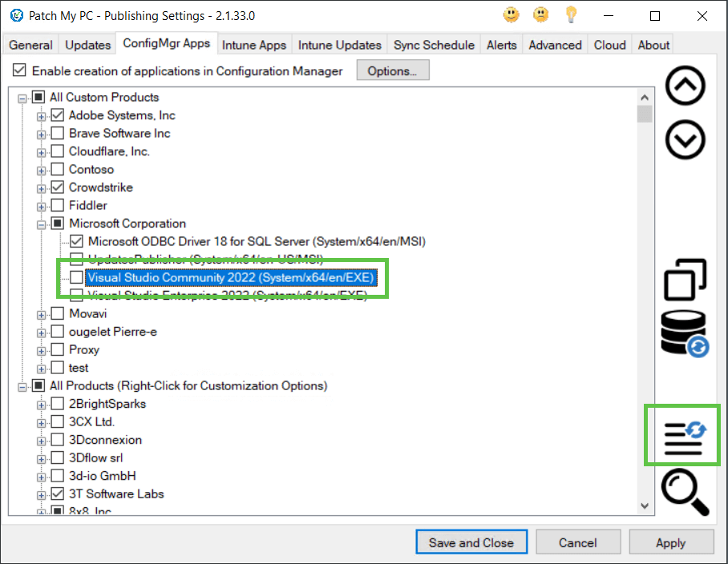
Task: Click the magnifying glass search icon
Action: [686, 492]
